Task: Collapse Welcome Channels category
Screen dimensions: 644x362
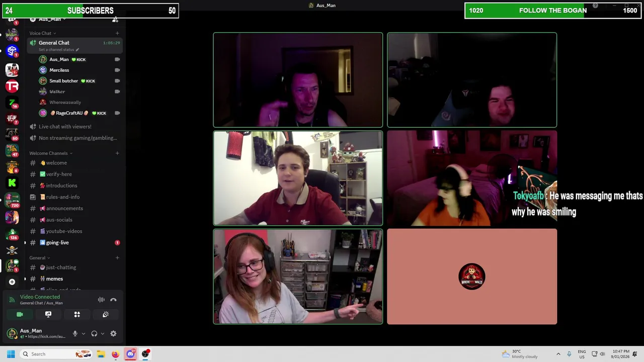Action: (x=50, y=153)
